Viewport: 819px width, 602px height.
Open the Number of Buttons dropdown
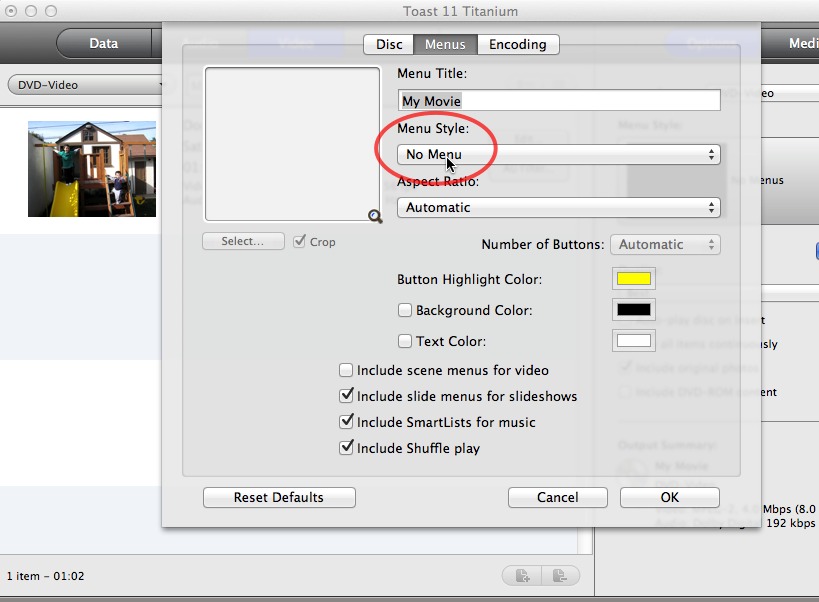pos(665,244)
